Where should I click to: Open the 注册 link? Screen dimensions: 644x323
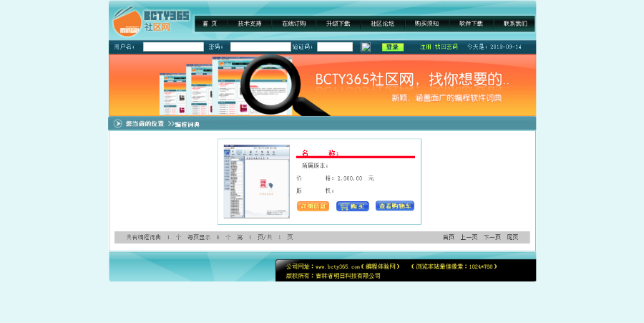[426, 47]
